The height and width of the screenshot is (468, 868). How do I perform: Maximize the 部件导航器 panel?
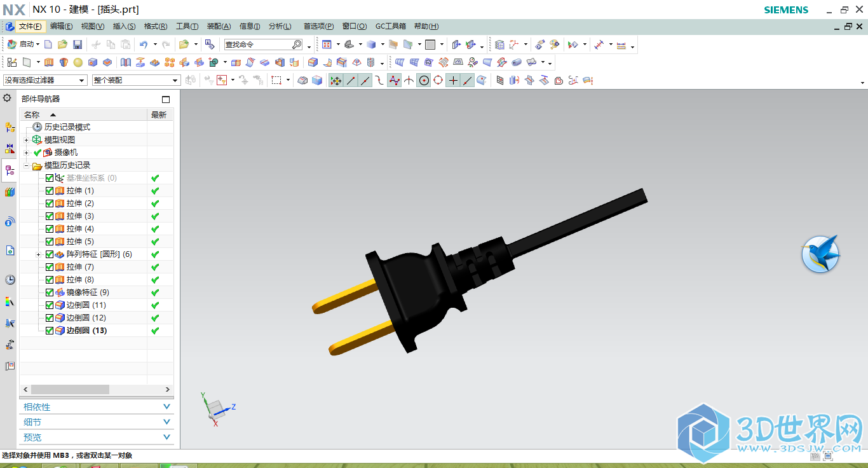pos(166,99)
